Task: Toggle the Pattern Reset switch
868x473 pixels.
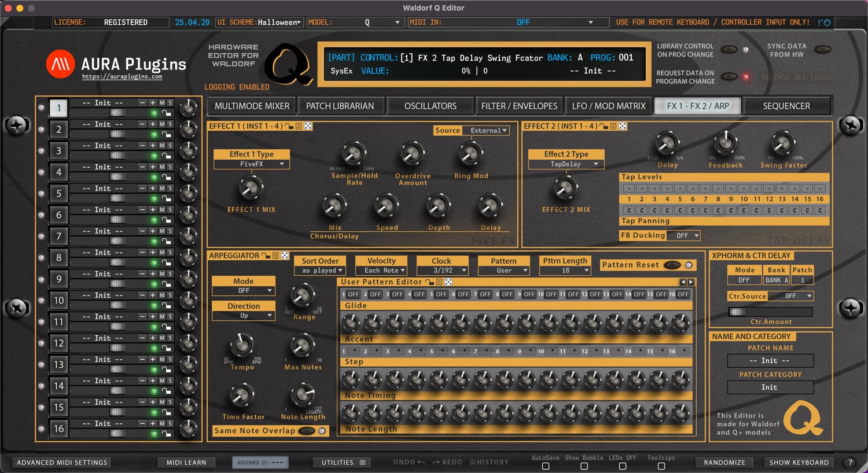Action: pos(672,265)
